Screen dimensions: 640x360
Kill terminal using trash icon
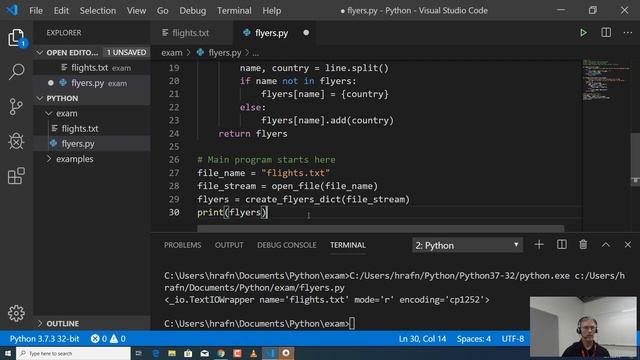tap(583, 244)
